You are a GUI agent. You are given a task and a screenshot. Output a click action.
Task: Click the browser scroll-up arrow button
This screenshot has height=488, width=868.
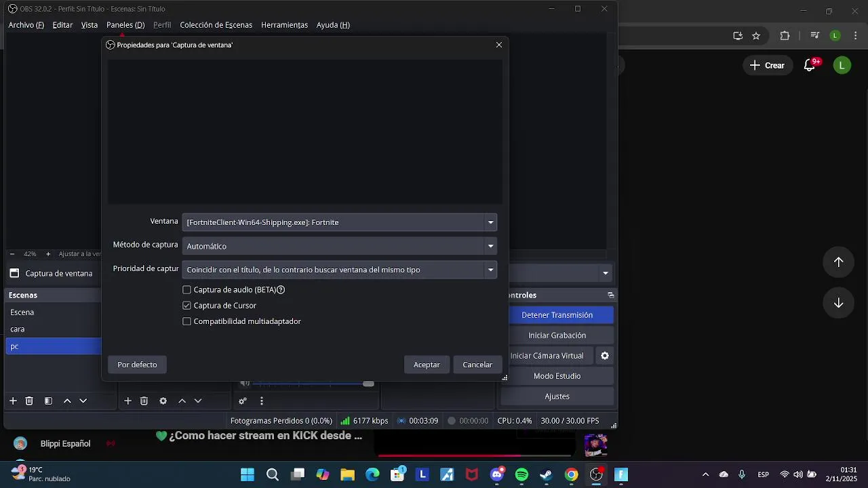(x=839, y=262)
